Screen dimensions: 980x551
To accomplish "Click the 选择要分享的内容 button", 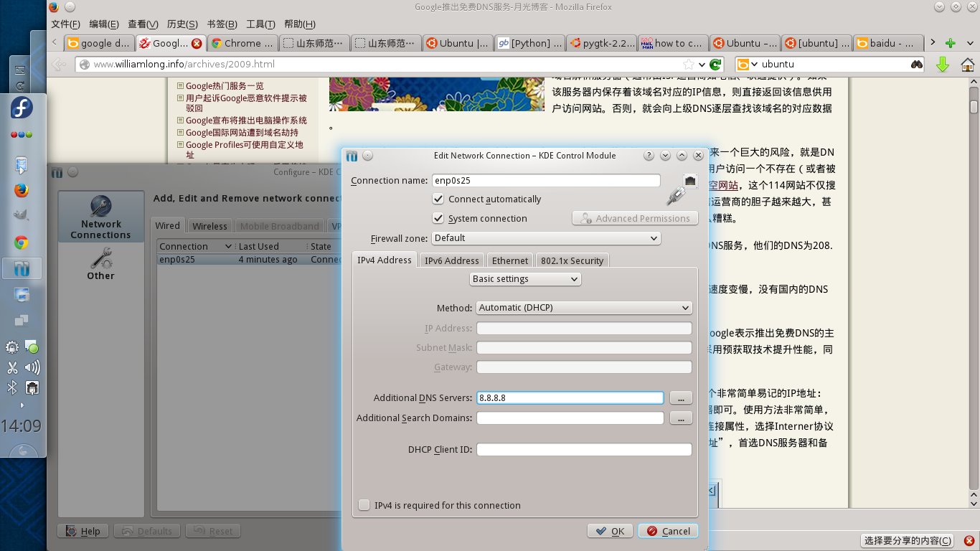I will [x=908, y=540].
